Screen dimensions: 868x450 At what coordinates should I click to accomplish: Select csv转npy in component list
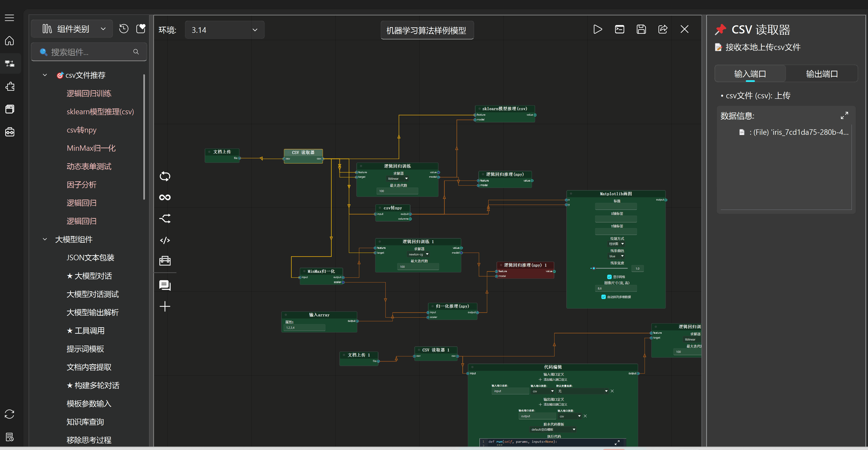(81, 130)
